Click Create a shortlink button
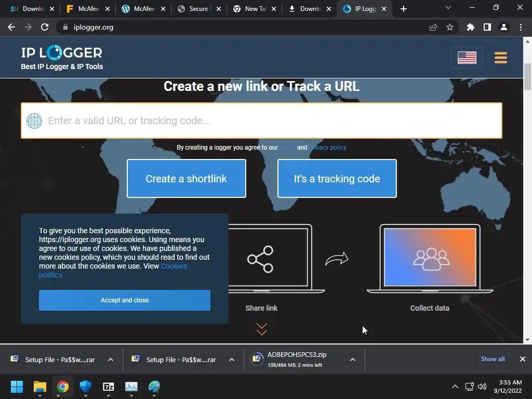 click(187, 179)
